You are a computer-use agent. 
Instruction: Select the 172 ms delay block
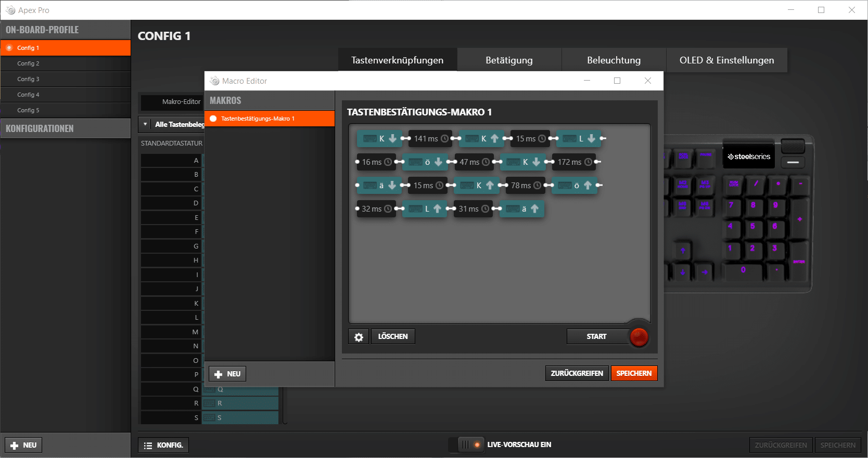(x=573, y=162)
